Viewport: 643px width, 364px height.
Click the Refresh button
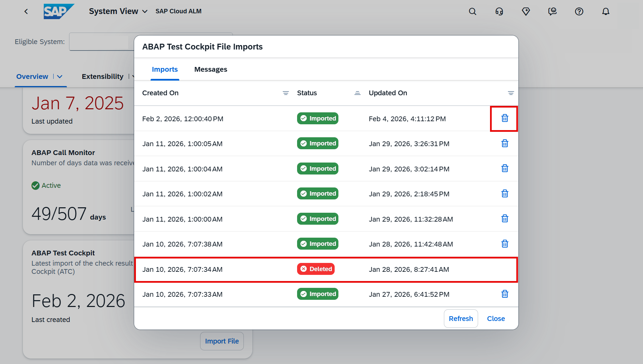[460, 319]
